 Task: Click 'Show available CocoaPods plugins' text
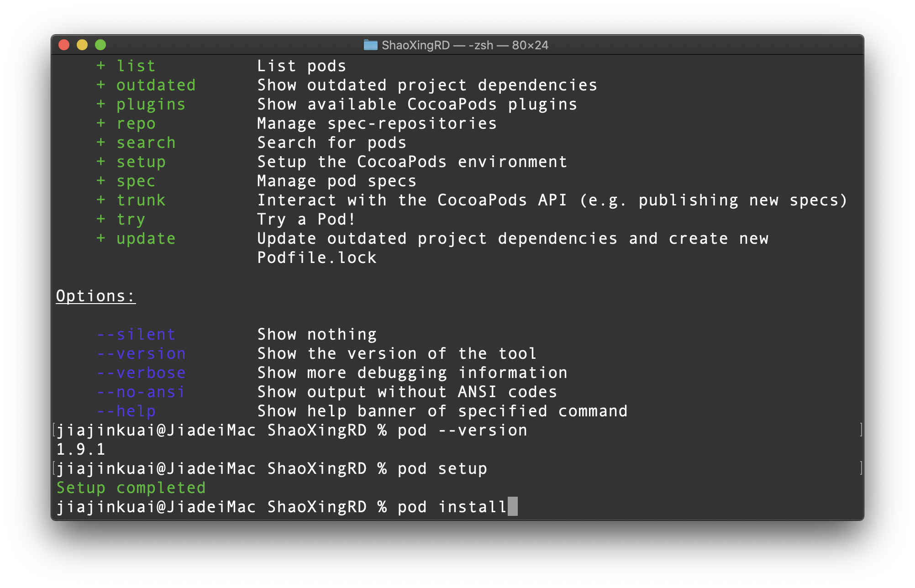tap(417, 105)
